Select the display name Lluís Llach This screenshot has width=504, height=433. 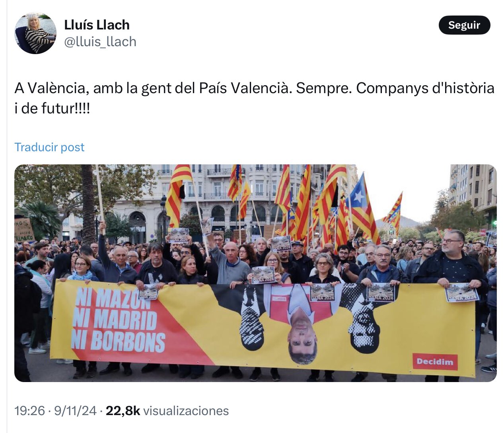point(97,25)
